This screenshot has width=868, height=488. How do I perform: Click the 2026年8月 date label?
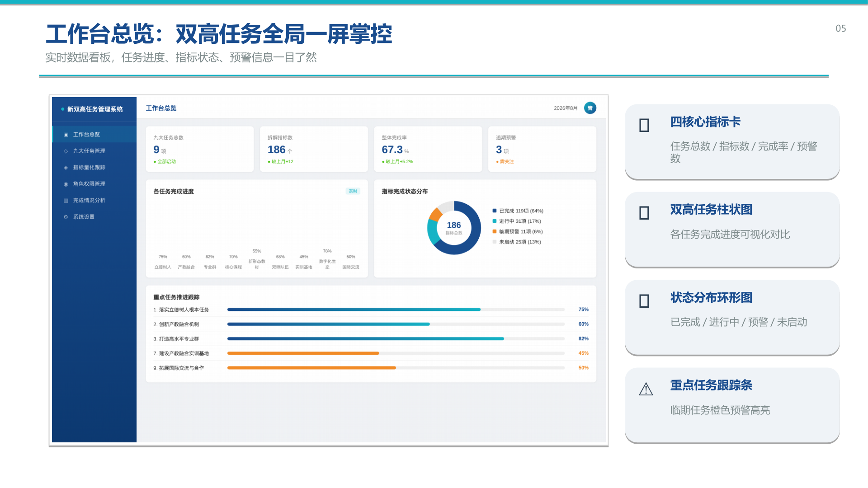pyautogui.click(x=566, y=108)
